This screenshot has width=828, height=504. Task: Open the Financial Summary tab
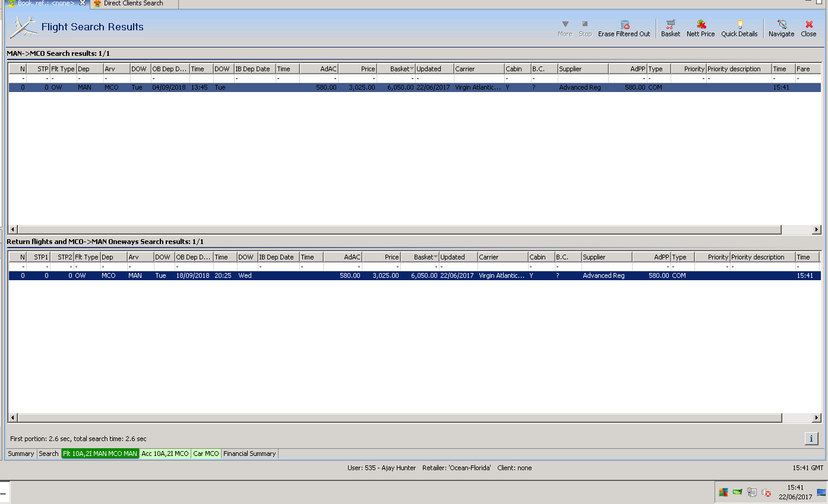pos(249,454)
